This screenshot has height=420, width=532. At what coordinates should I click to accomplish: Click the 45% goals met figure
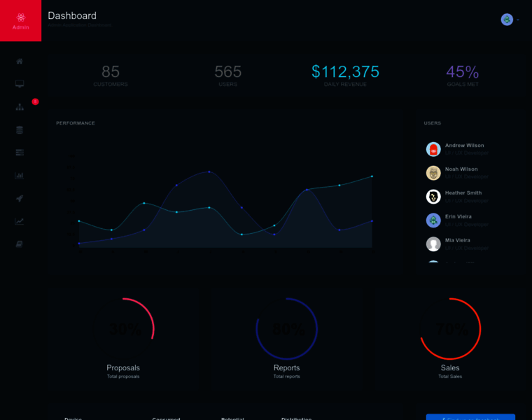point(463,71)
